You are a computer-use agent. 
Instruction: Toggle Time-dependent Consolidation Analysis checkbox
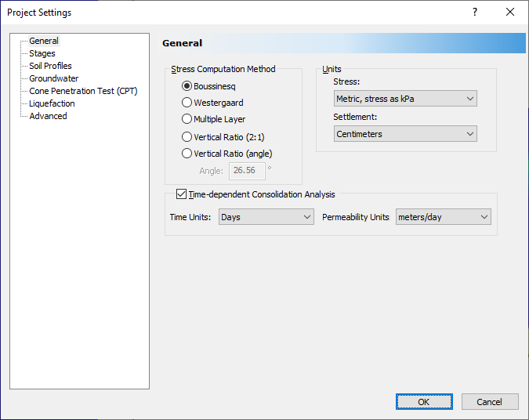[x=182, y=194]
